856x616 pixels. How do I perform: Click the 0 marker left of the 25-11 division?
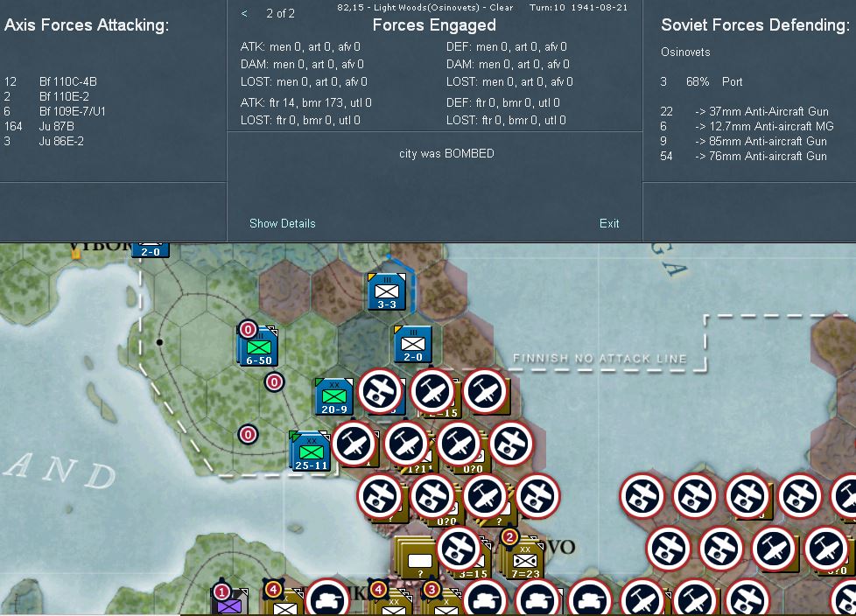pyautogui.click(x=248, y=435)
